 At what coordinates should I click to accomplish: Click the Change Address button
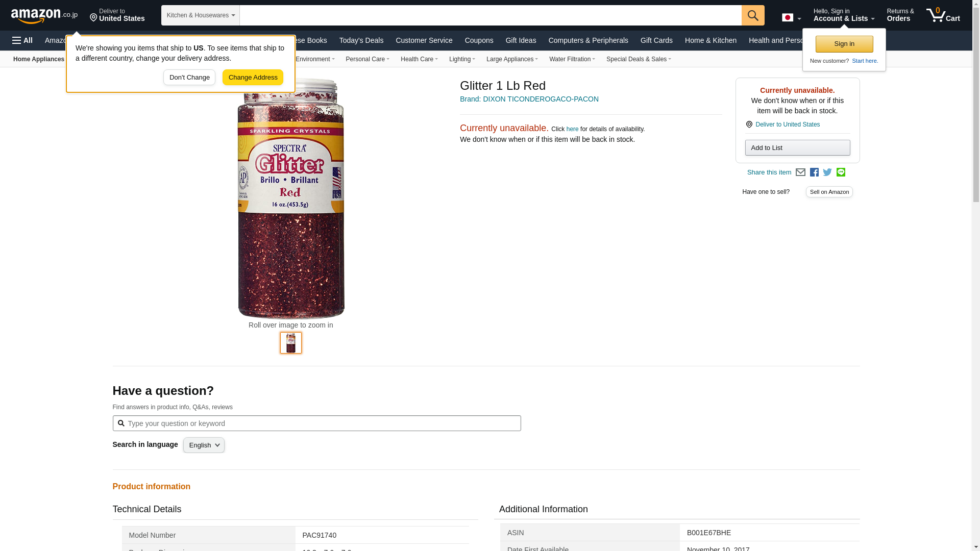[253, 78]
